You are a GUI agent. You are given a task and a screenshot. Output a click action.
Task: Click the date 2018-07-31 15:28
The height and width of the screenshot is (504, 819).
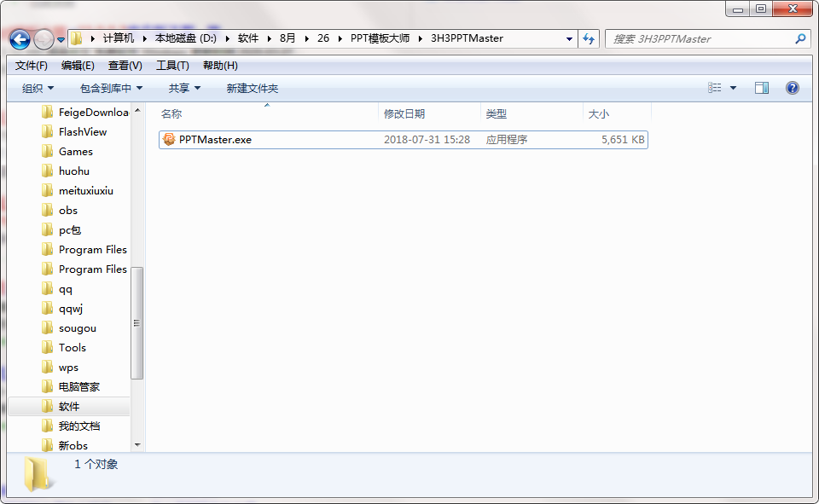(427, 140)
